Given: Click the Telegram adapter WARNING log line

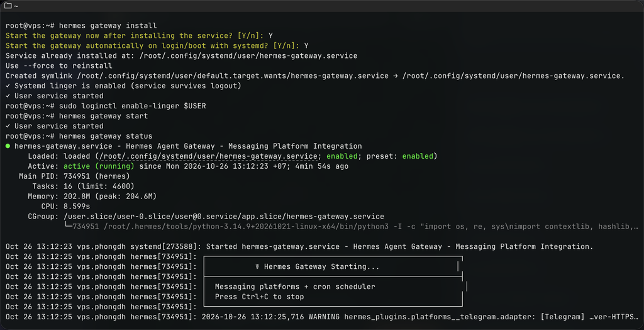Looking at the screenshot, I should pos(323,317).
